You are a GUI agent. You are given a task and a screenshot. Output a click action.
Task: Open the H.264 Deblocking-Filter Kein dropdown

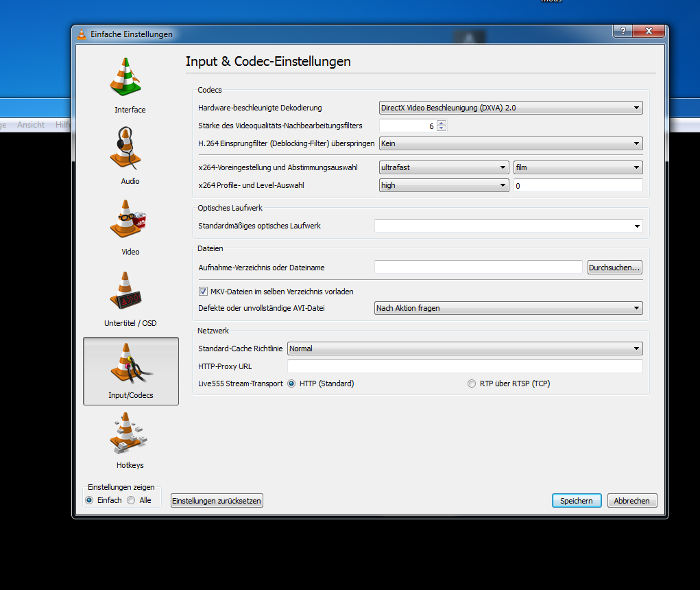511,143
